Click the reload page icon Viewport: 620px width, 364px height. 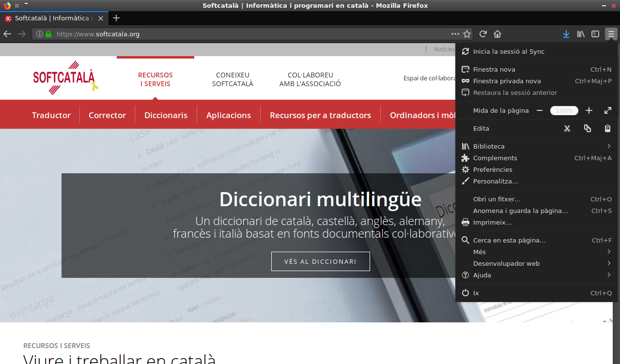coord(483,34)
